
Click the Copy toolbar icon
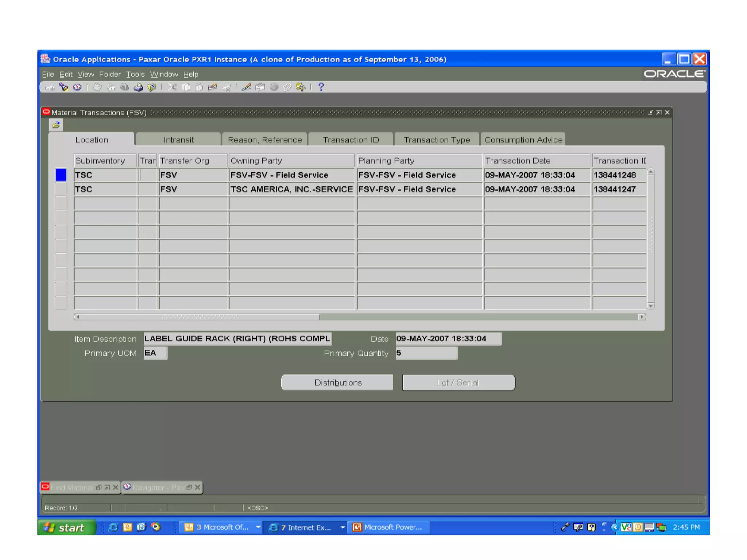click(186, 87)
